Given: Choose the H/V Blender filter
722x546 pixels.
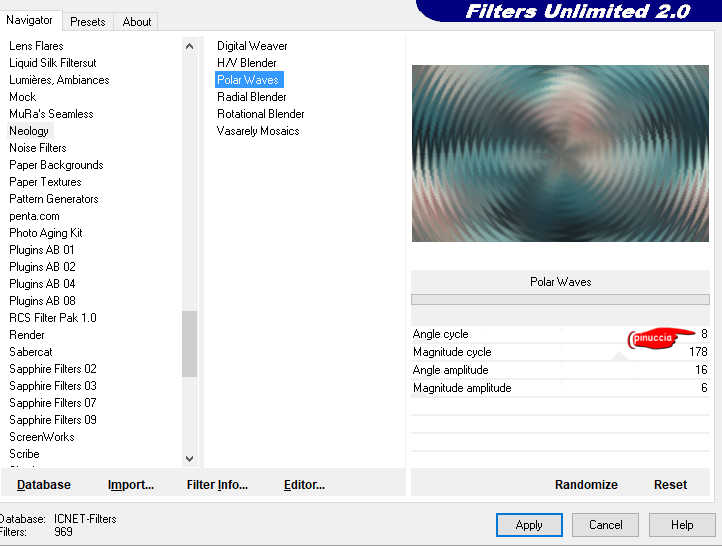Looking at the screenshot, I should 247,63.
